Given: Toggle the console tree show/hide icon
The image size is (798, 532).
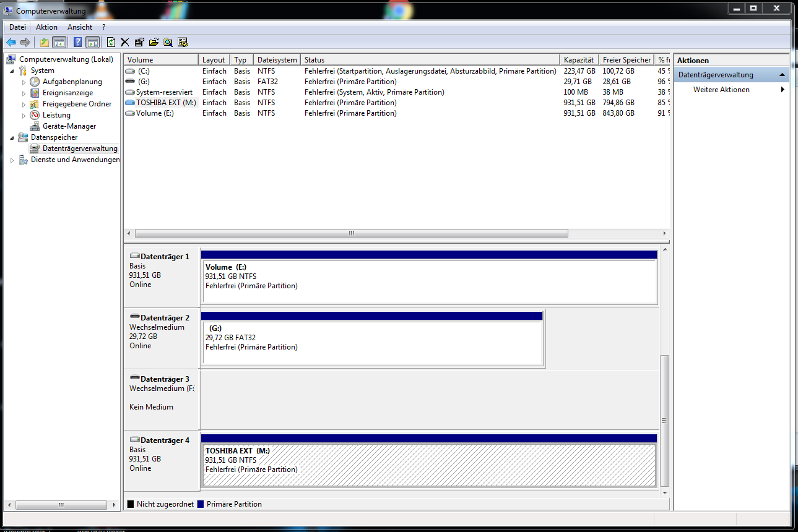Looking at the screenshot, I should click(59, 42).
